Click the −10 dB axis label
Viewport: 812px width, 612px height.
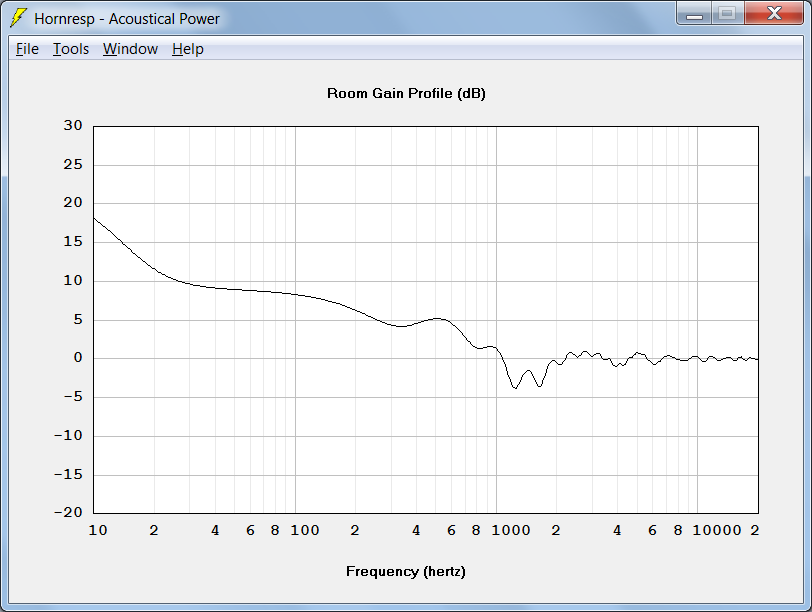68,435
